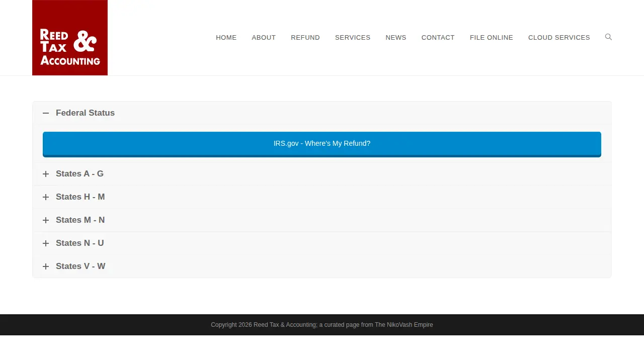This screenshot has width=644, height=362.
Task: Expand the States V - W section
Action: click(x=322, y=266)
